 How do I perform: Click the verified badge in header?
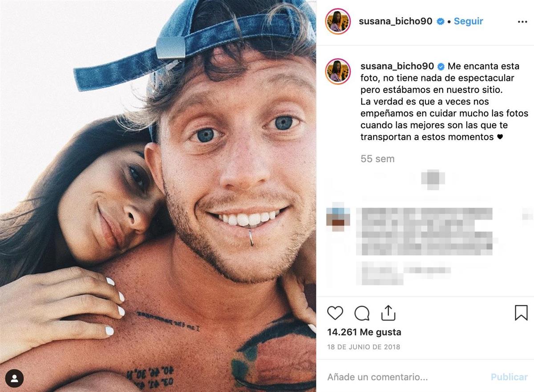tap(440, 21)
